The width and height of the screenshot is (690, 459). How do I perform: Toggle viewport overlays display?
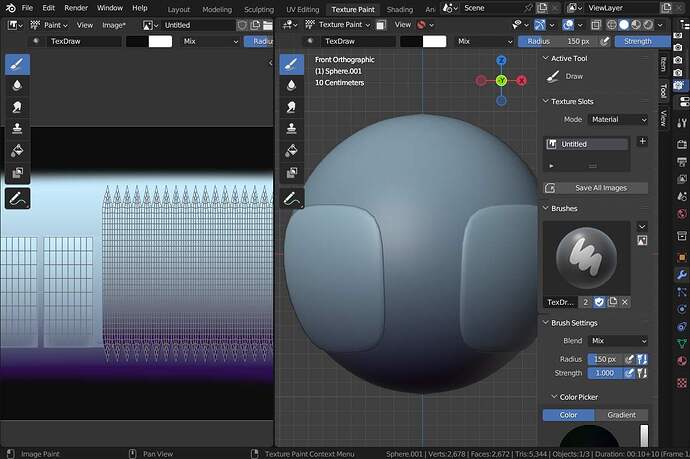[568, 25]
